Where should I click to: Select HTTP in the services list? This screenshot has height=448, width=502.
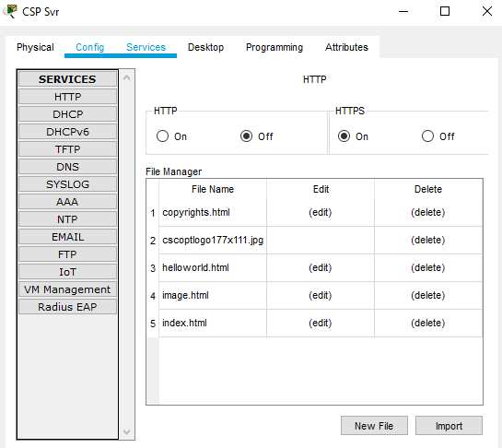coord(67,97)
